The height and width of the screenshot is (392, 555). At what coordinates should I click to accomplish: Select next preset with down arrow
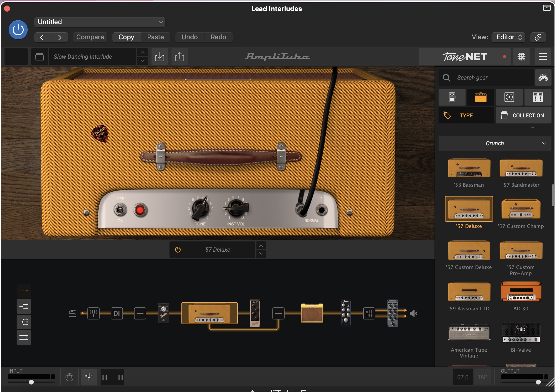click(x=142, y=60)
